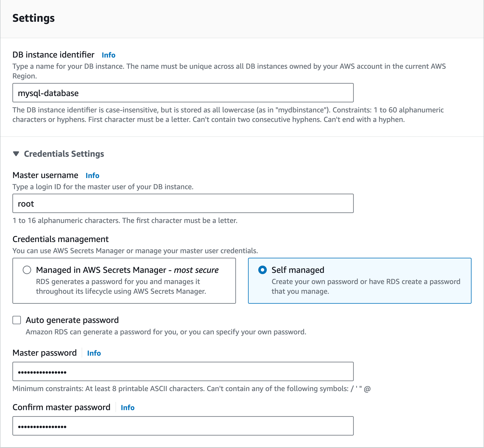This screenshot has width=484, height=448.
Task: Click the Credentials management heading
Action: click(61, 239)
